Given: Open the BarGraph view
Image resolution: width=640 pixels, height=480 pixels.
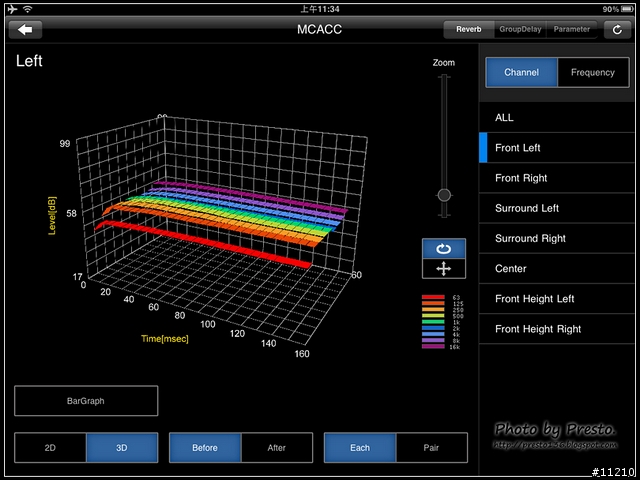Looking at the screenshot, I should [86, 401].
